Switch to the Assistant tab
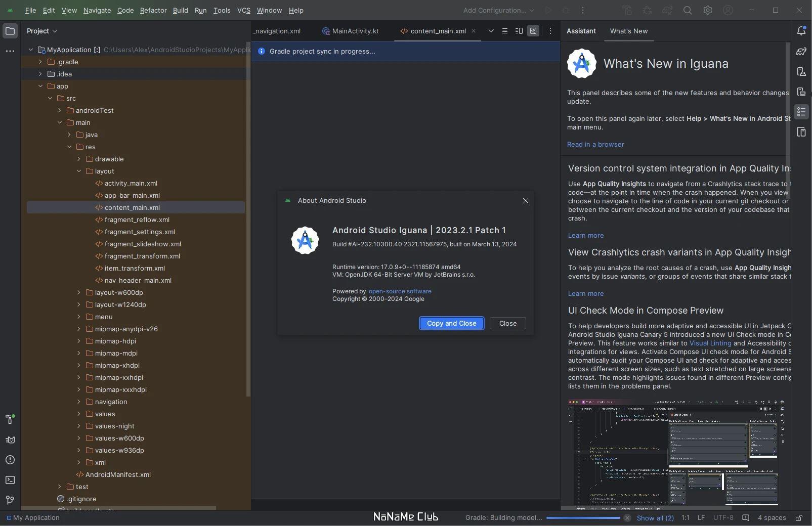The height and width of the screenshot is (526, 812). click(581, 31)
